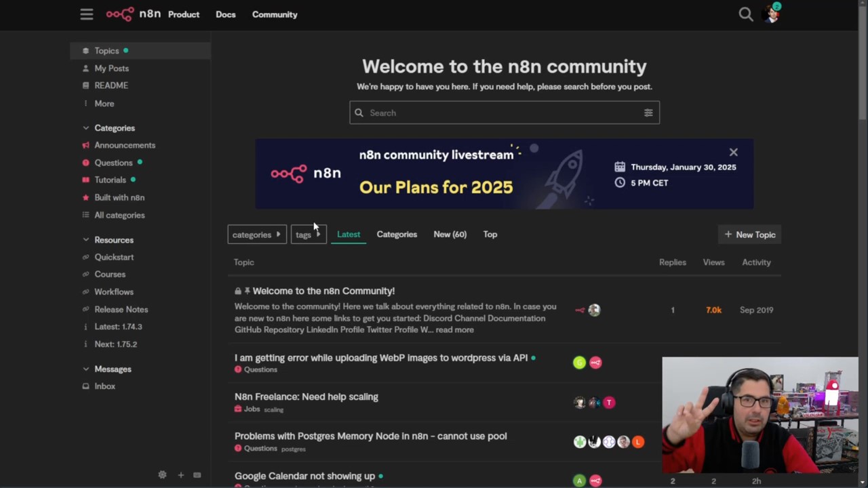The height and width of the screenshot is (488, 868).
Task: Click the magnifier inside search box
Action: 359,113
